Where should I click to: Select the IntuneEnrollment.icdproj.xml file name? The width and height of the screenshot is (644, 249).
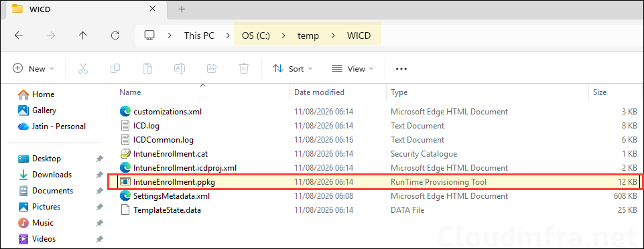tap(185, 168)
